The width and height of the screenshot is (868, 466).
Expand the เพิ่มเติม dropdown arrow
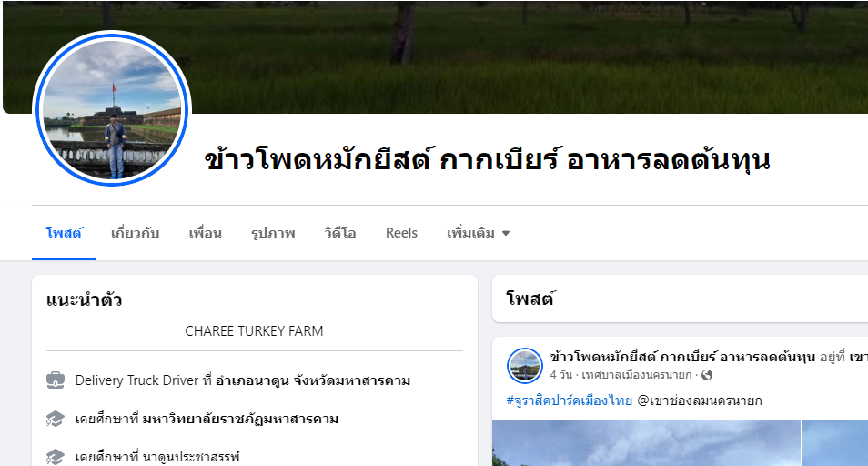[505, 234]
